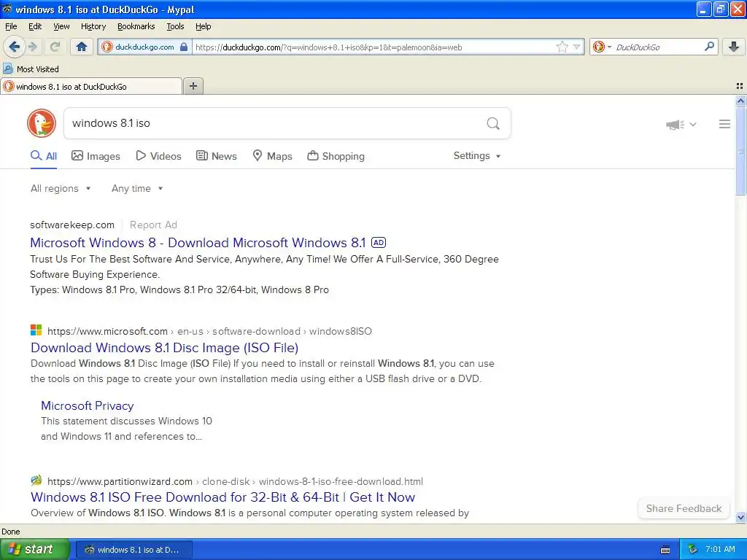Click the duckduckgo.com identity label

[144, 47]
